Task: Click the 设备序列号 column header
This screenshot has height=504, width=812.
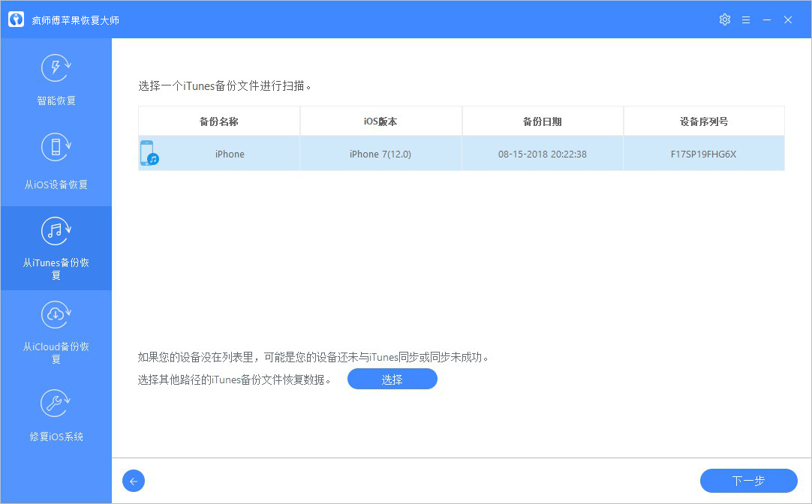Action: pos(704,121)
